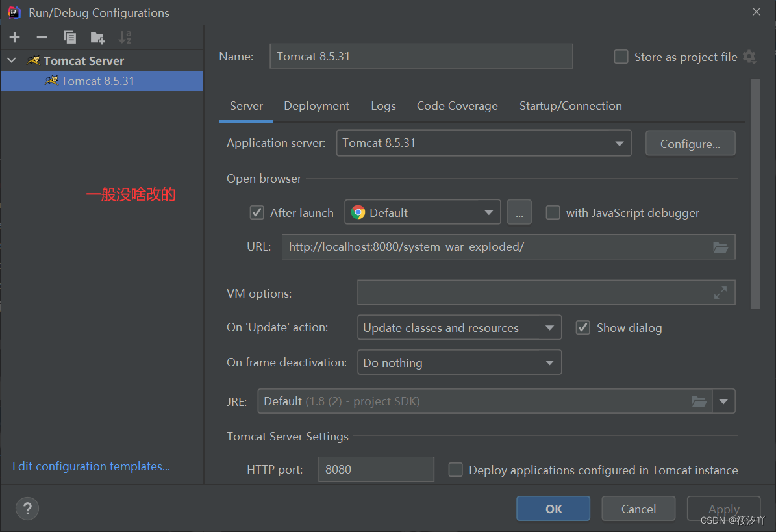The width and height of the screenshot is (776, 532).
Task: Uncheck the After launch checkbox
Action: point(257,213)
